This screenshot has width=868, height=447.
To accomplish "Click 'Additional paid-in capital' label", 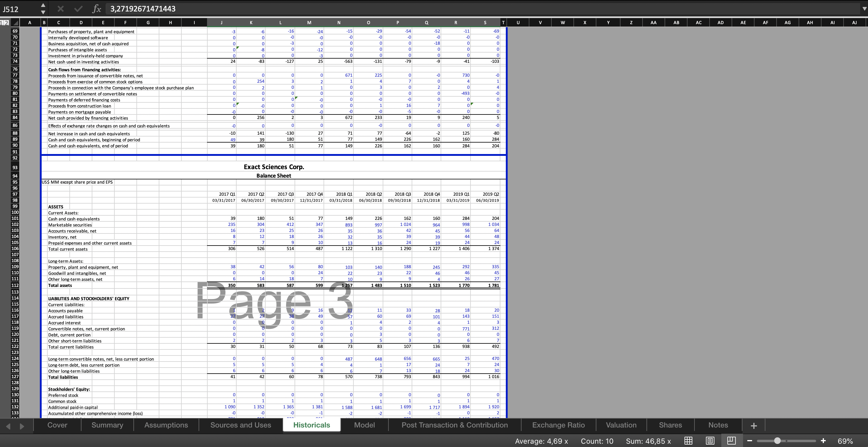I will (x=73, y=407).
